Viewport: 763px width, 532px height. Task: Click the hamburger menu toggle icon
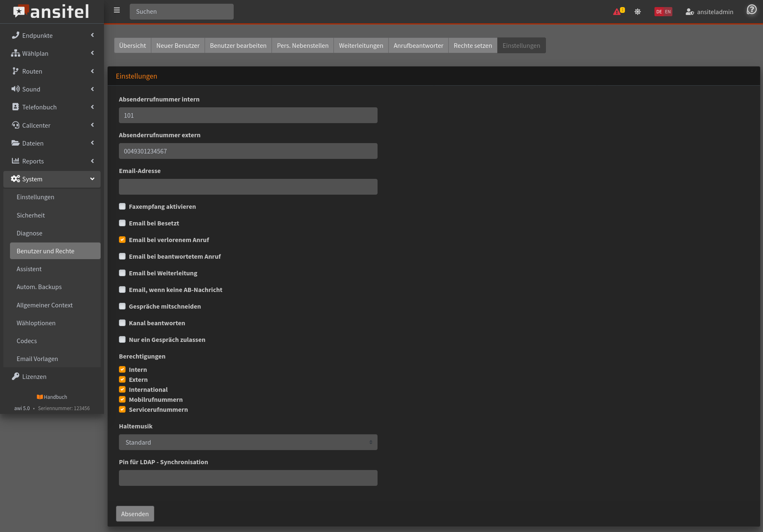pyautogui.click(x=117, y=10)
